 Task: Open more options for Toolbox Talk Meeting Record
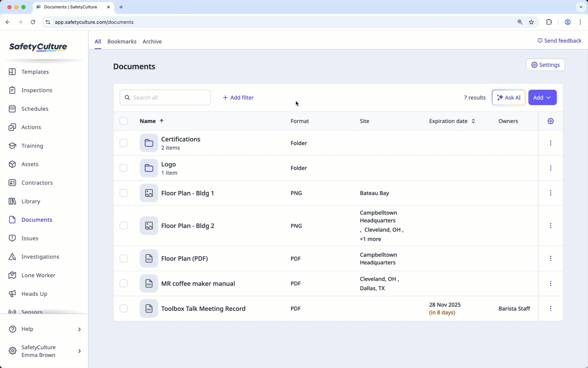(x=551, y=308)
